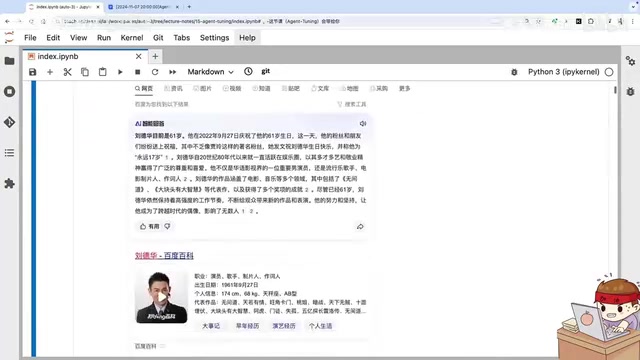
Task: Open a new launcher beside index.ipynb tab
Action: tap(155, 56)
